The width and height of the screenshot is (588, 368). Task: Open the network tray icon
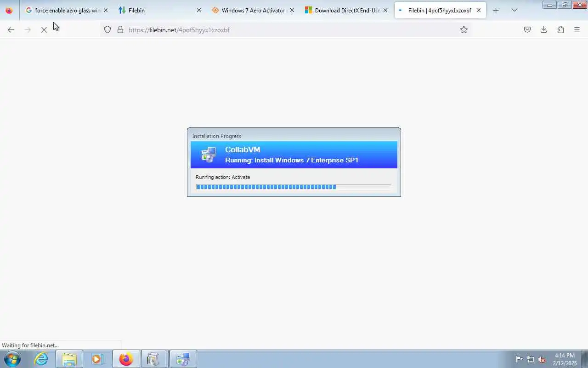[531, 359]
